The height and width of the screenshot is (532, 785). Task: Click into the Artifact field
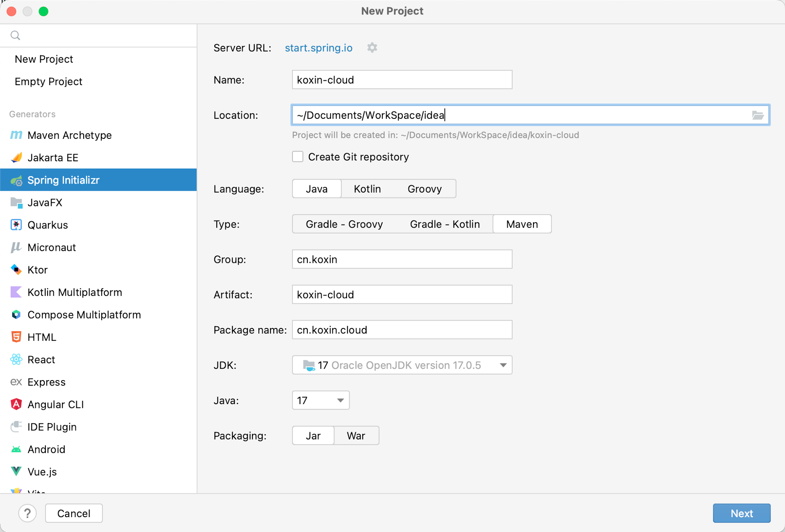pyautogui.click(x=402, y=295)
